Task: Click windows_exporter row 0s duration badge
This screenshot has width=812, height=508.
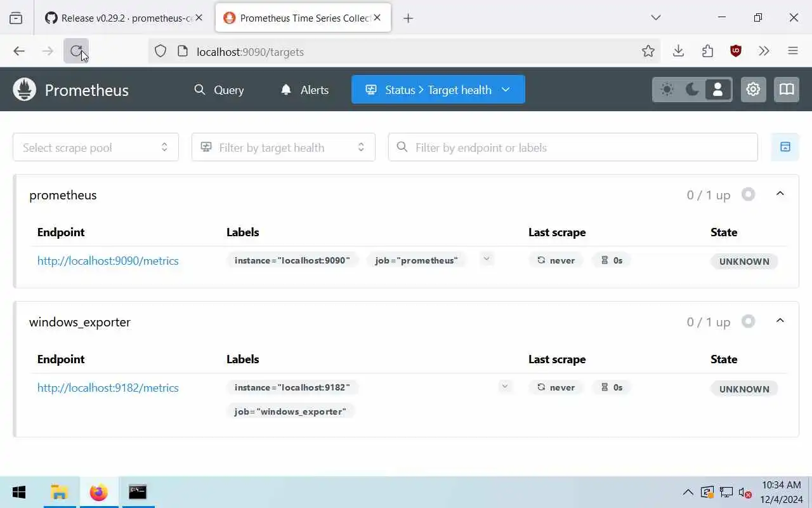Action: click(x=612, y=387)
